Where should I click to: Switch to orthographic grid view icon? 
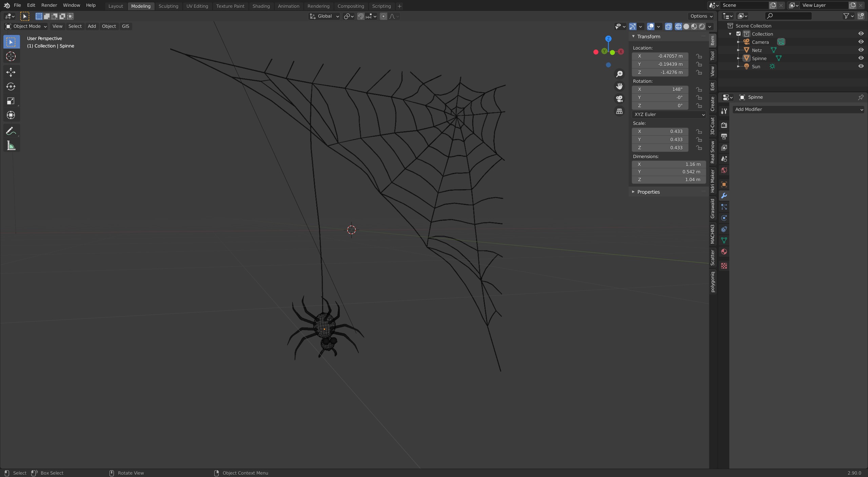(619, 111)
